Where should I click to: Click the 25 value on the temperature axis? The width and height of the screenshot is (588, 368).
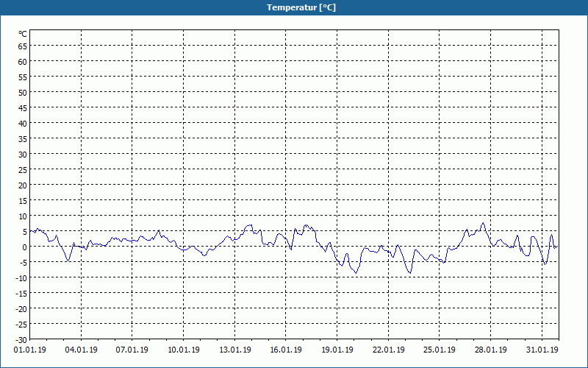pos(23,170)
